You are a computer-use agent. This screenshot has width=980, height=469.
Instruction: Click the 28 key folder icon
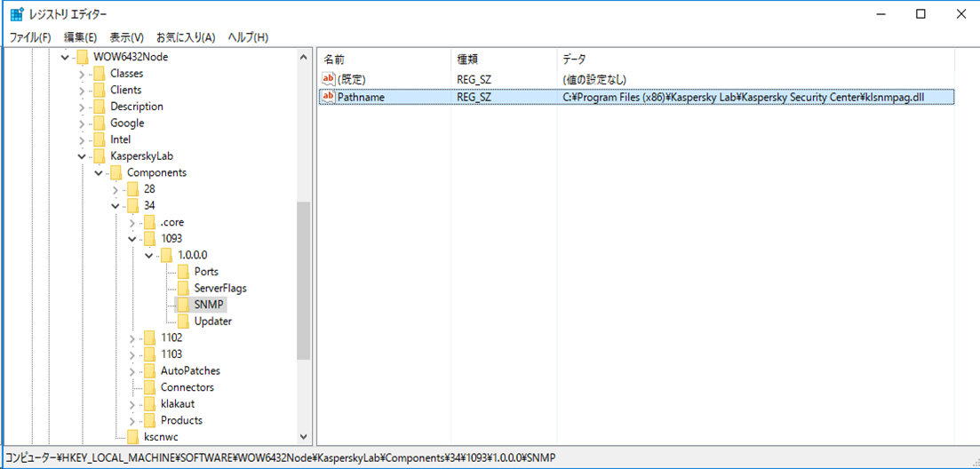point(132,188)
